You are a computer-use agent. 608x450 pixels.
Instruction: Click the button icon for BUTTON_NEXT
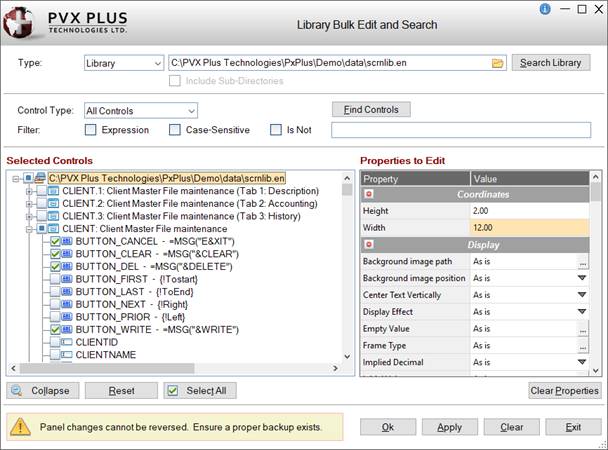67,304
